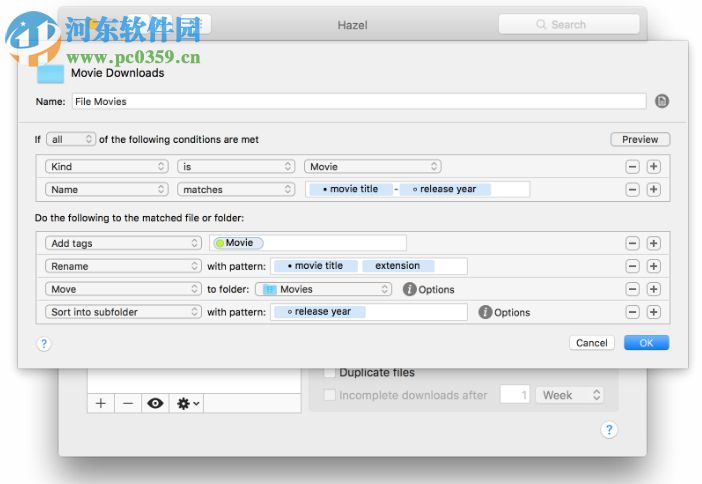702x484 pixels.
Task: Delete rule with the minus button below list
Action: click(x=128, y=403)
